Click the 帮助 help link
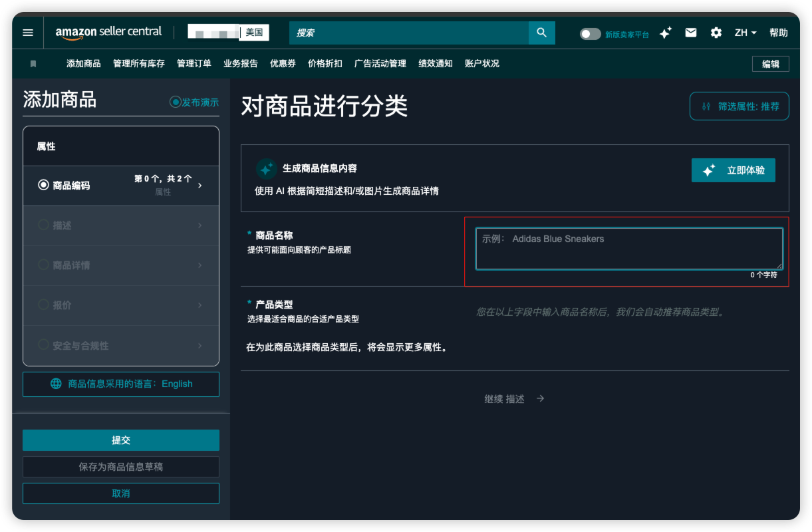812x532 pixels. 779,33
